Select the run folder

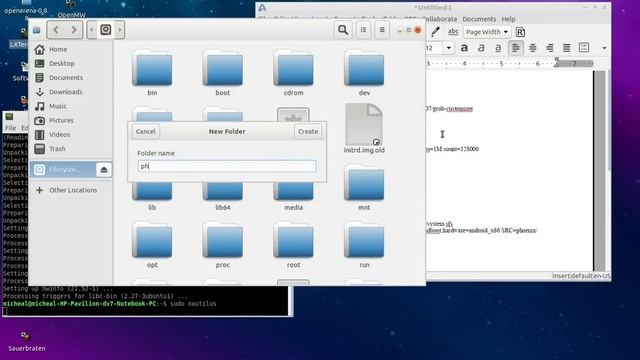[364, 245]
